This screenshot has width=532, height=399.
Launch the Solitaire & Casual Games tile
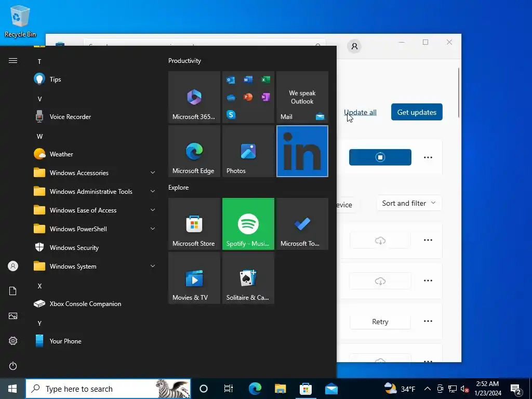coord(248,278)
